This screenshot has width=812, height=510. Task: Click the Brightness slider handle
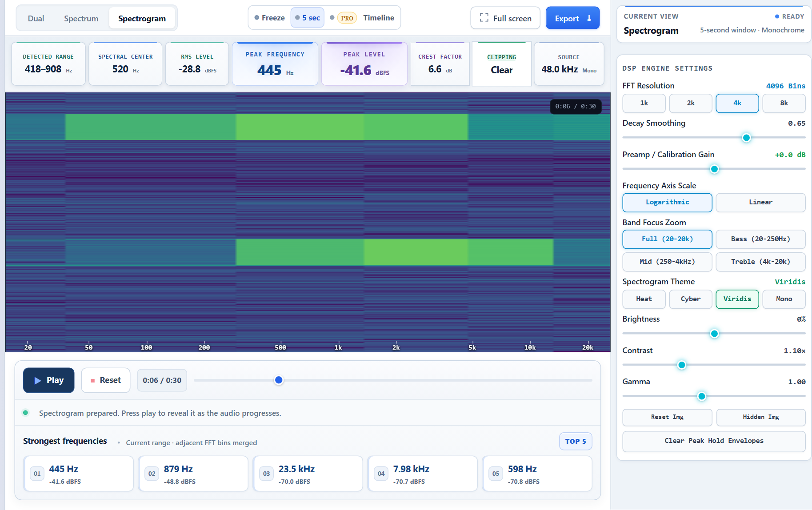click(714, 334)
